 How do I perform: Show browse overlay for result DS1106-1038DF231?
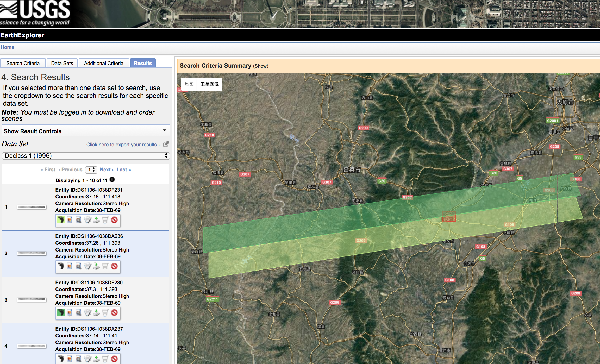tap(70, 220)
